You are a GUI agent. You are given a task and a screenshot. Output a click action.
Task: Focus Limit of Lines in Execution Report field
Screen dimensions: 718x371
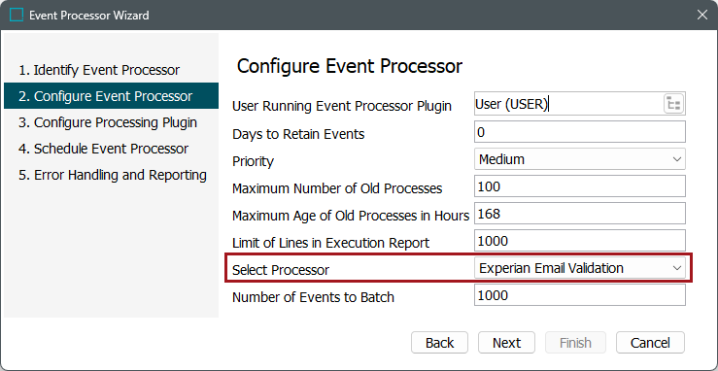pos(580,241)
